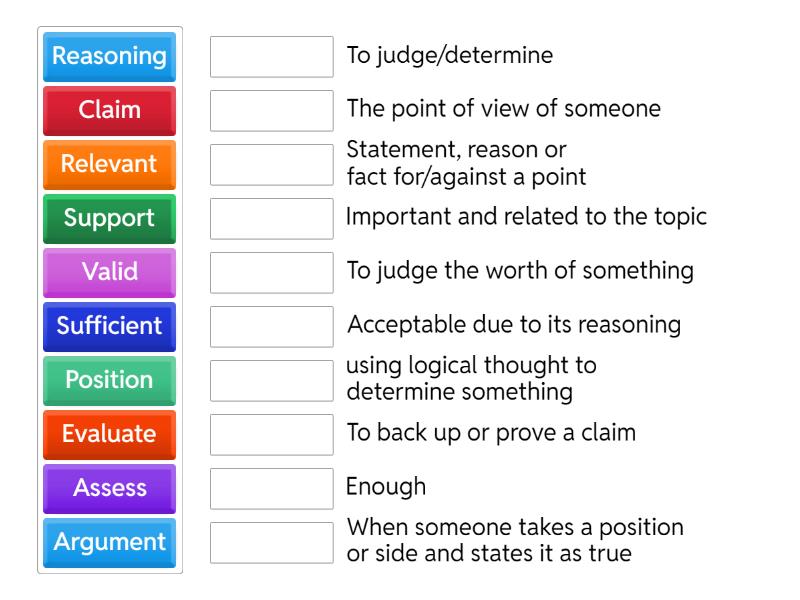Select the box next to 'The point of view of someone'

point(271,111)
